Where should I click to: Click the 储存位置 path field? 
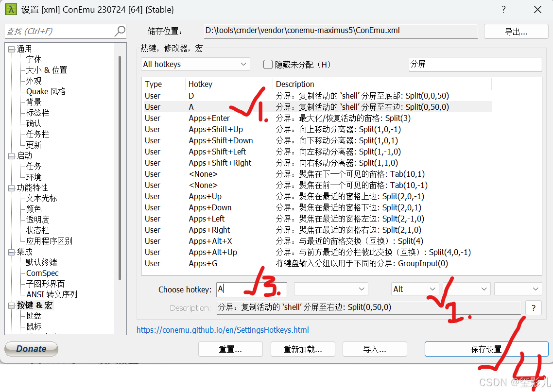341,31
